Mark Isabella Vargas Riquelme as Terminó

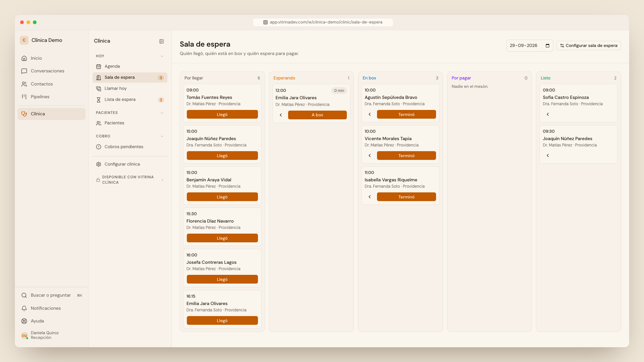pyautogui.click(x=406, y=197)
